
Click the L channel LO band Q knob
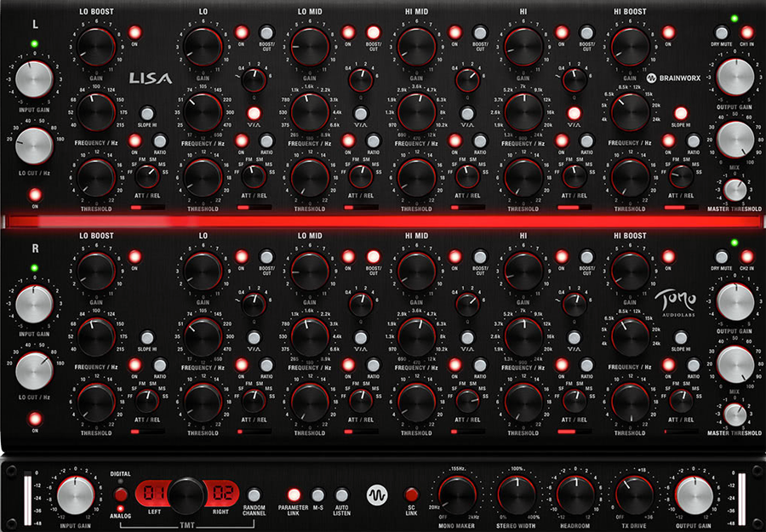point(254,81)
